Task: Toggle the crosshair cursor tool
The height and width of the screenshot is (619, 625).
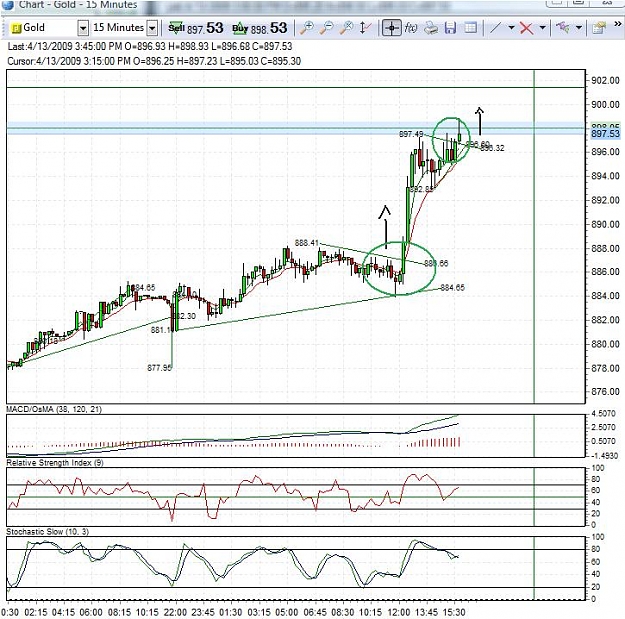Action: coord(391,28)
